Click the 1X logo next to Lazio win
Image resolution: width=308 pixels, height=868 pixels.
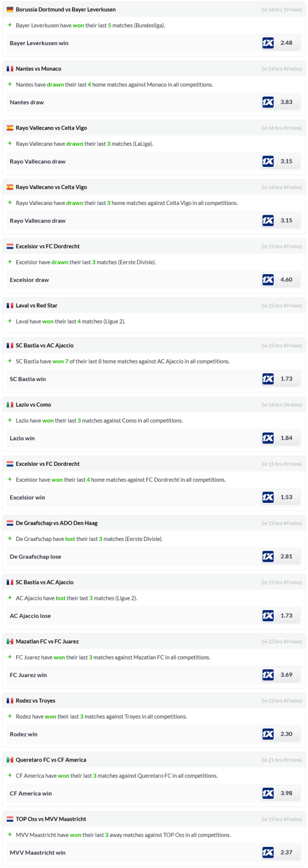click(x=268, y=438)
